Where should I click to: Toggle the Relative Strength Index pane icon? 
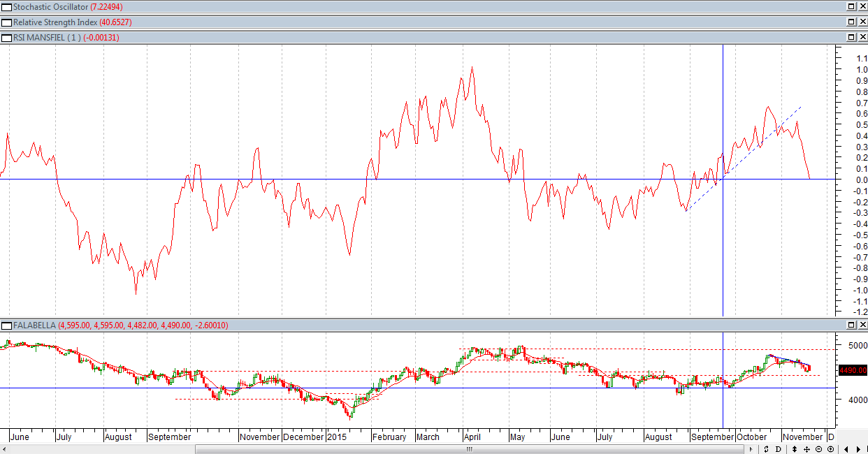point(6,22)
